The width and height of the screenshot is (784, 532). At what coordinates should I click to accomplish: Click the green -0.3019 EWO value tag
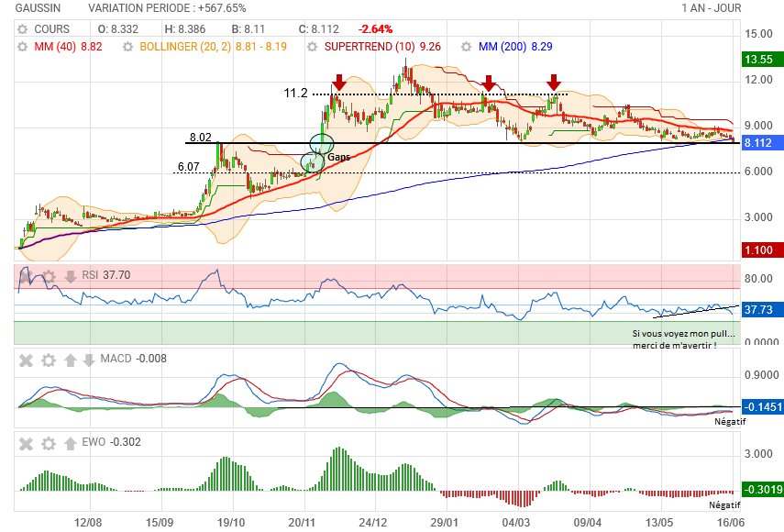pos(762,489)
